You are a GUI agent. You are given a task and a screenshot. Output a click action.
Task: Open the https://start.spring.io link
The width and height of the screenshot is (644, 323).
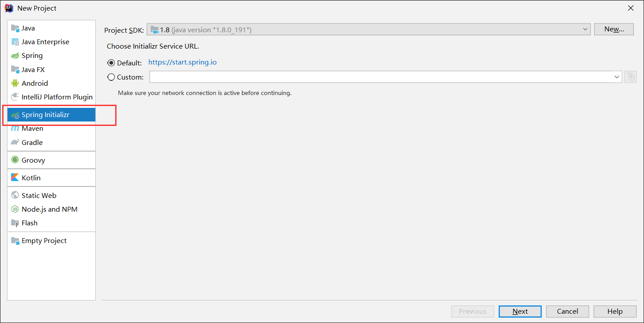click(182, 62)
